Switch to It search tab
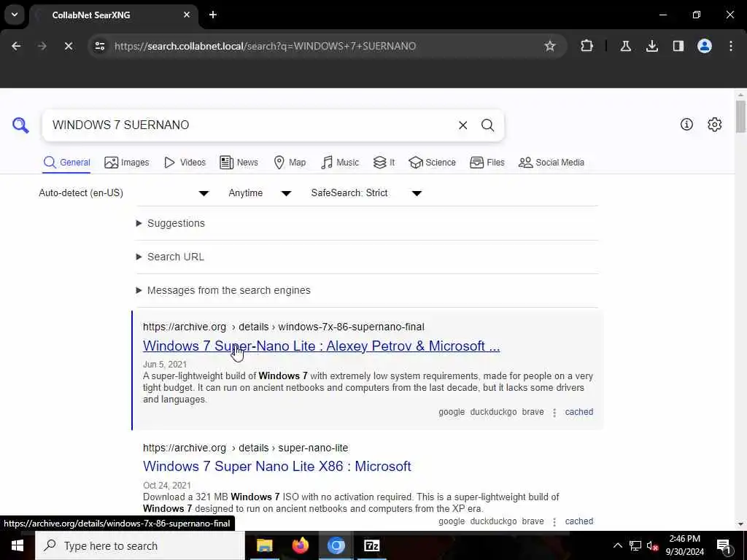The height and width of the screenshot is (560, 747). tap(384, 163)
